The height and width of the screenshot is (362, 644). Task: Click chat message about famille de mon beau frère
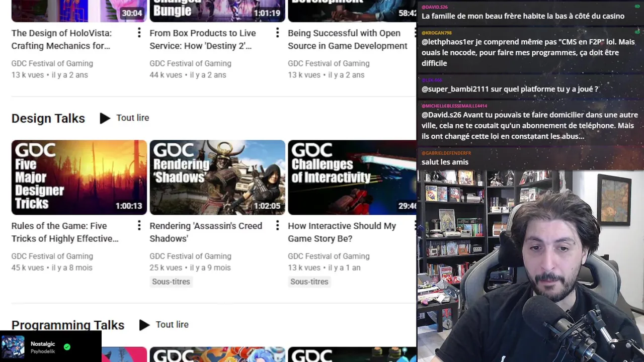click(x=523, y=16)
